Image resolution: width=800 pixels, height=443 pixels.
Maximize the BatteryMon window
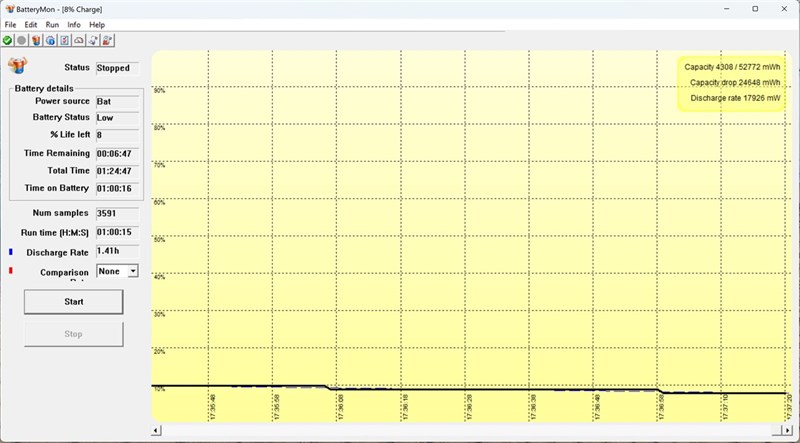coord(755,9)
